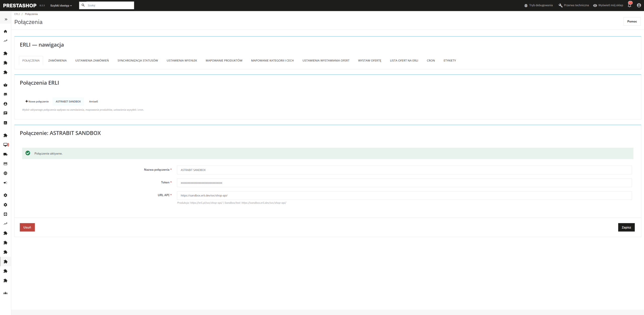Open the Catalog storefront icon in sidebar
644x315 pixels.
tap(5, 94)
